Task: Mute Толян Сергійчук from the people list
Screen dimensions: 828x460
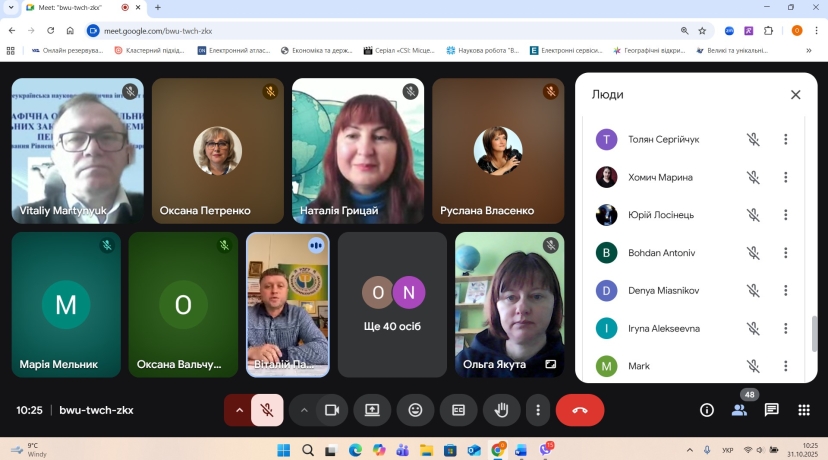Action: (753, 140)
